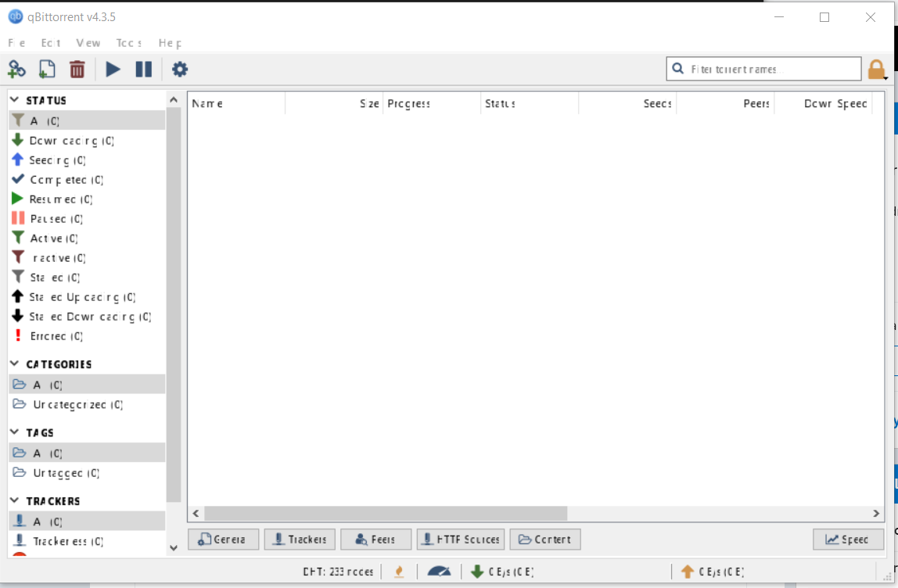898x588 pixels.
Task: Select All under CATEGORIES
Action: click(x=87, y=384)
